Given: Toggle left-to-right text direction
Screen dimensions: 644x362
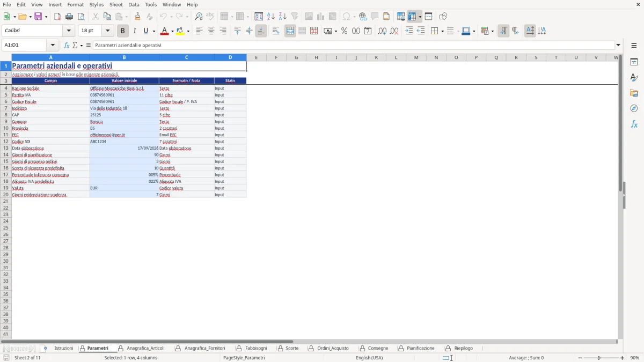Looking at the screenshot, I should tap(503, 31).
